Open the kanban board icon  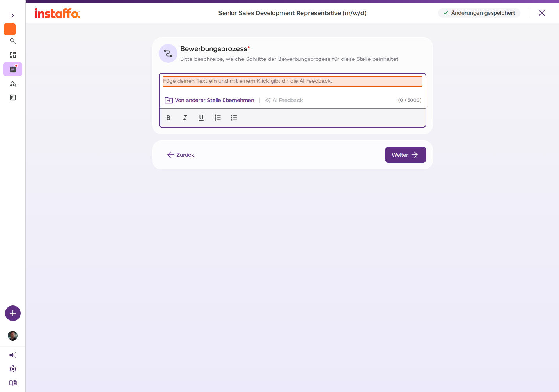pyautogui.click(x=13, y=98)
